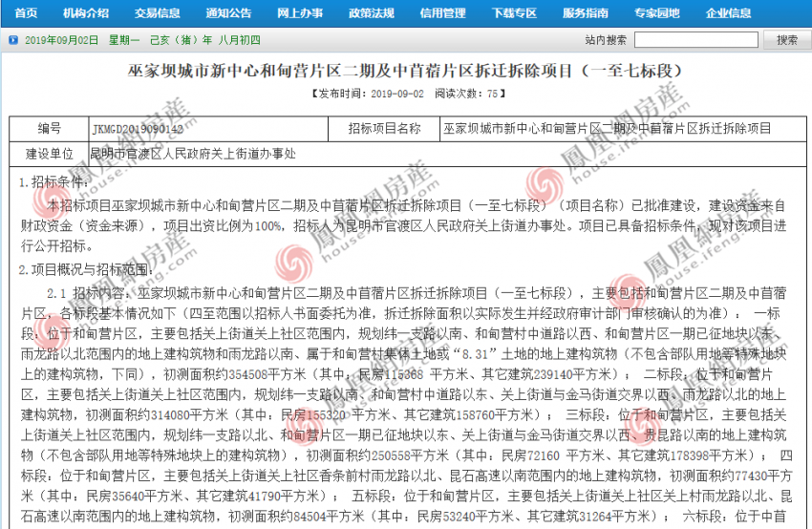The width and height of the screenshot is (812, 529).
Task: Open the 网上办事 menu item
Action: click(x=300, y=13)
